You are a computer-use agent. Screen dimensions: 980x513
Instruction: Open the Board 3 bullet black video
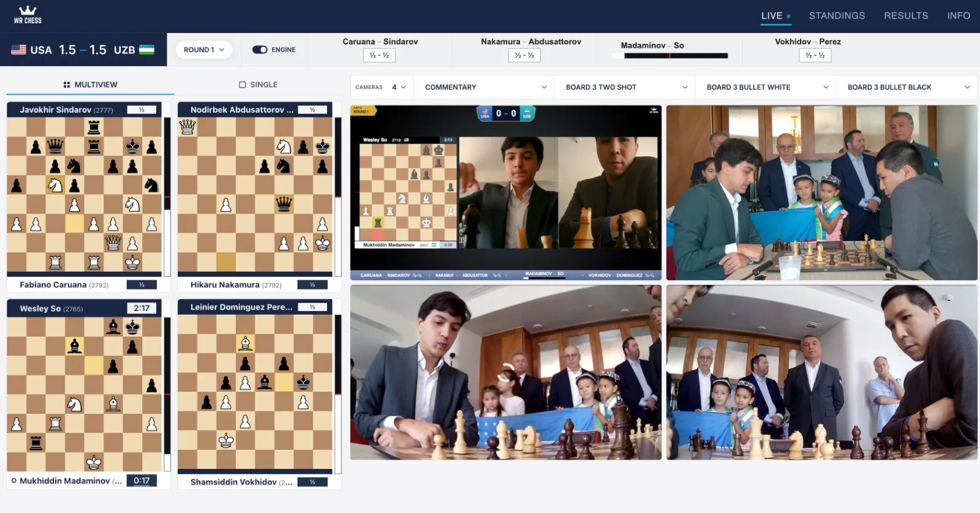click(822, 372)
